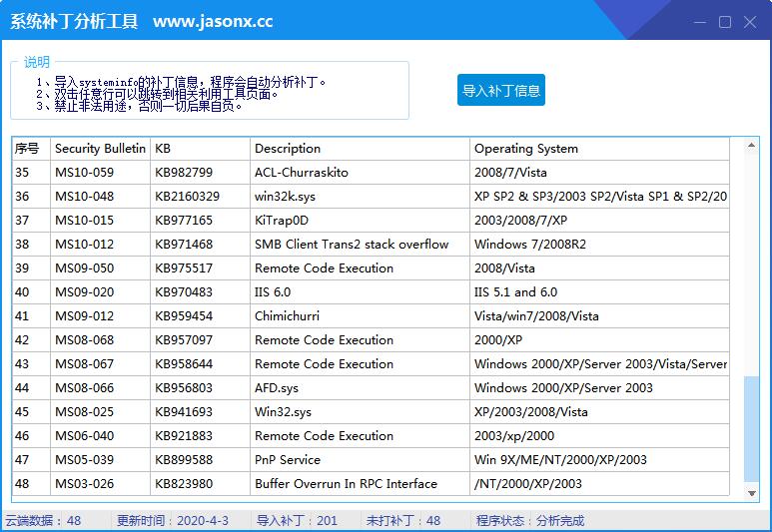The image size is (772, 532).
Task: Click the 序号 column header
Action: click(30, 149)
